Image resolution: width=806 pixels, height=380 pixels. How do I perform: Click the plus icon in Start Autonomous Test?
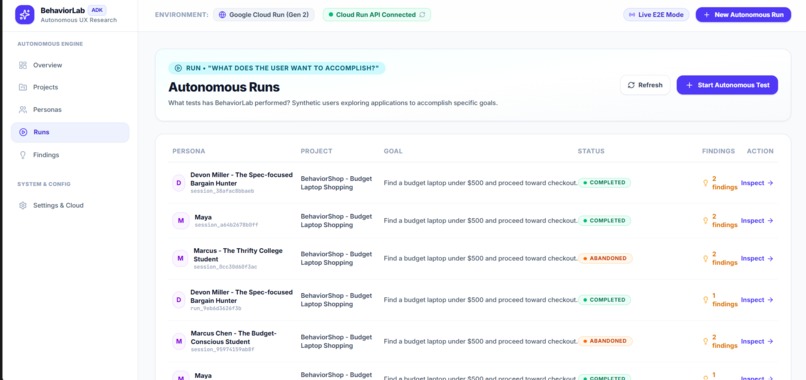pyautogui.click(x=689, y=85)
